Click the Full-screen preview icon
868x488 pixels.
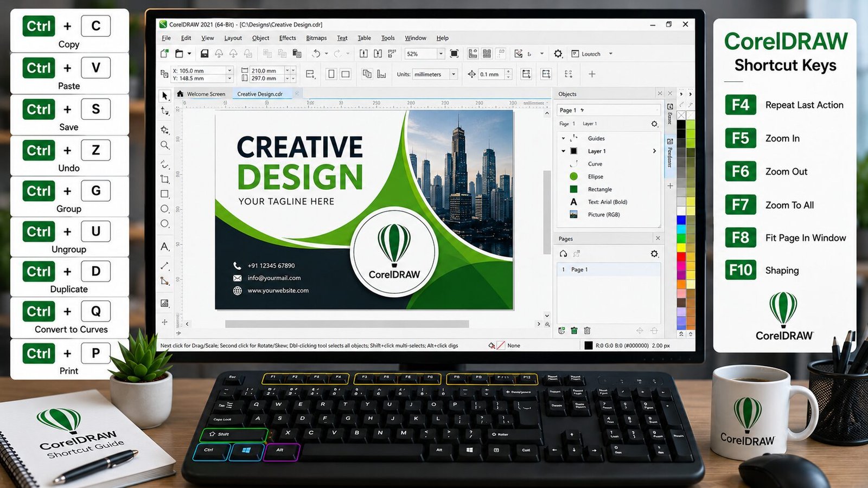point(454,54)
